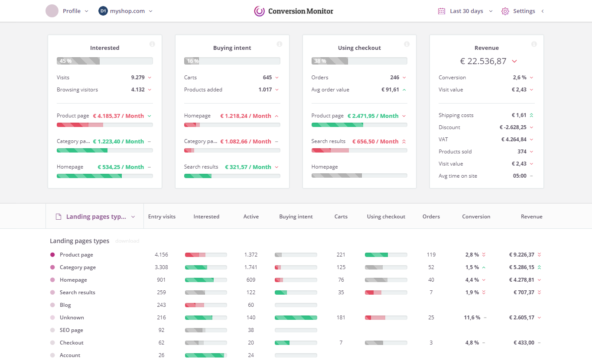Toggle the Search results legend dot

pos(52,292)
